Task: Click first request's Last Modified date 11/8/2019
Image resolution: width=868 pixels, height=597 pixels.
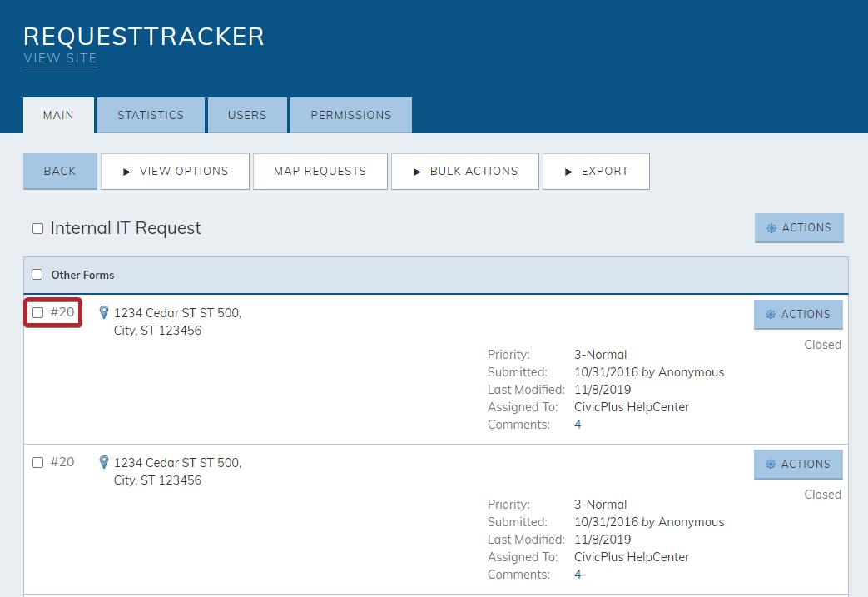Action: pos(603,390)
